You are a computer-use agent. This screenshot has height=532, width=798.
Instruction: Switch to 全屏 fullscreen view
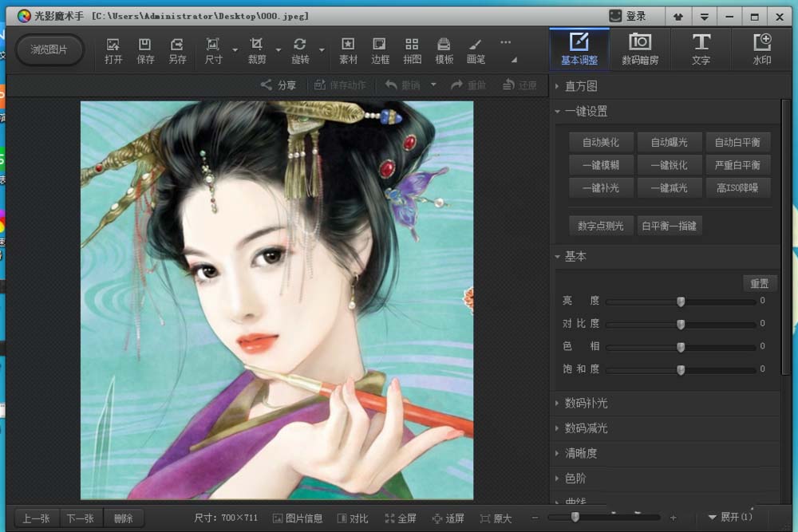click(x=401, y=518)
